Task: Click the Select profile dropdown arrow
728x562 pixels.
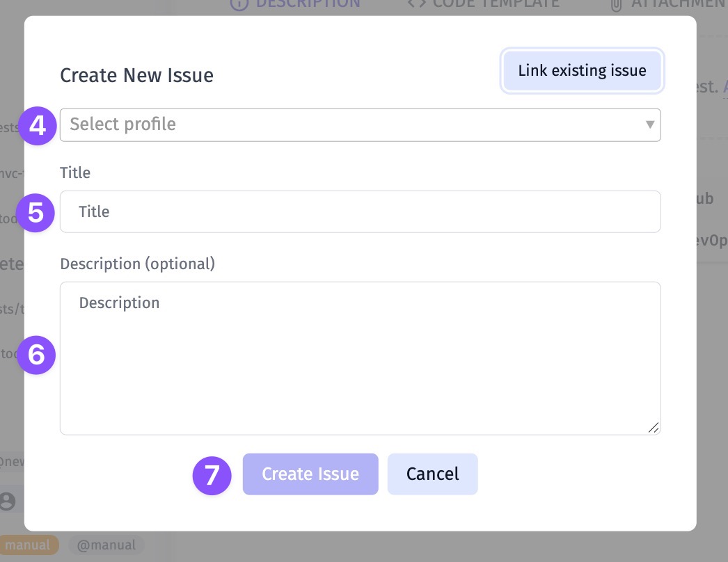Action: coord(650,125)
